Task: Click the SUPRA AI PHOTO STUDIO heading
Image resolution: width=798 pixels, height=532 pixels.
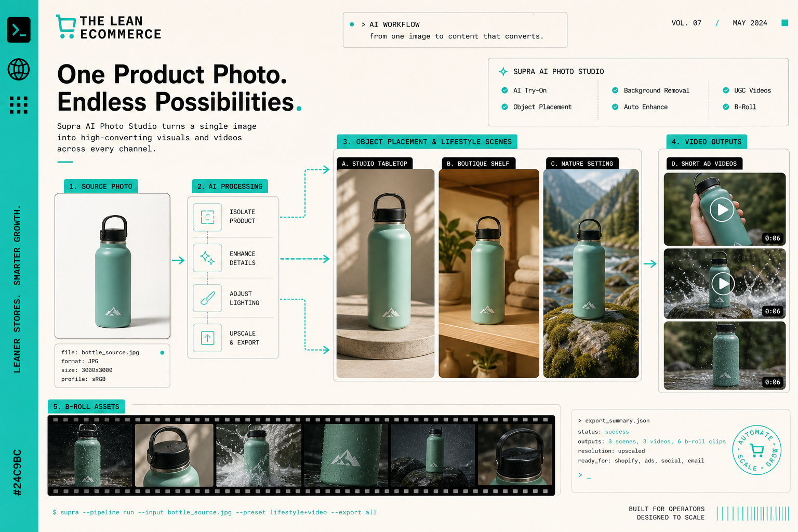Action: 558,72
